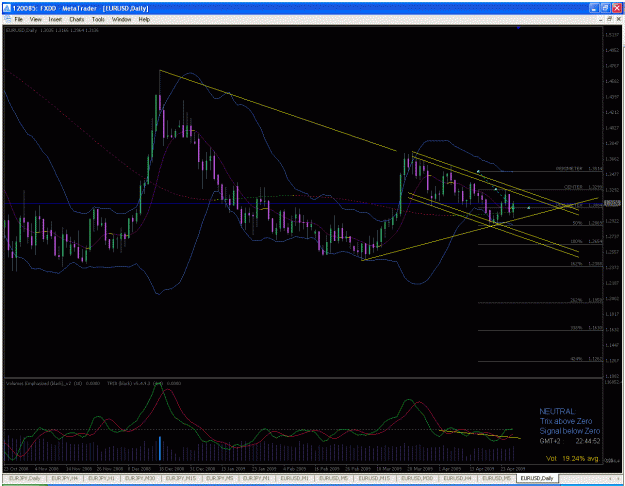
Task: Minimize the inner chart window
Action: 601,19
